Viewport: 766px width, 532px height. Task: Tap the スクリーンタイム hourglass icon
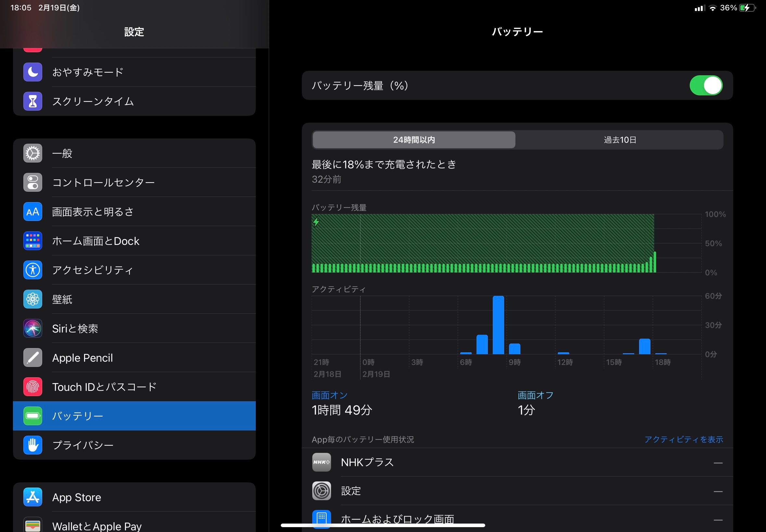pos(33,101)
